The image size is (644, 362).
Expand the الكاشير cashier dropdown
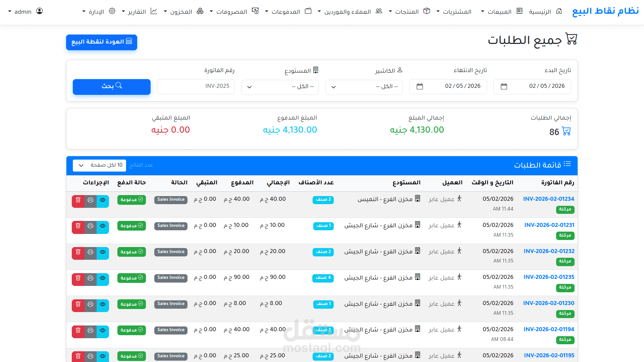click(364, 87)
